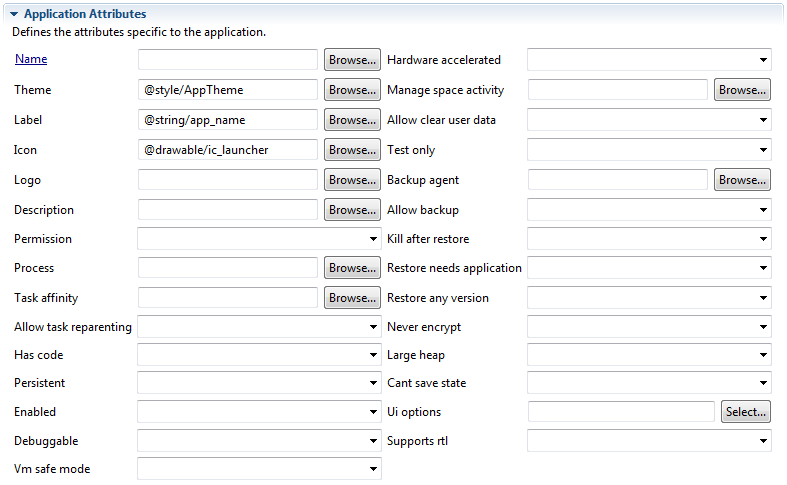Browse for a Logo resource

coord(352,180)
